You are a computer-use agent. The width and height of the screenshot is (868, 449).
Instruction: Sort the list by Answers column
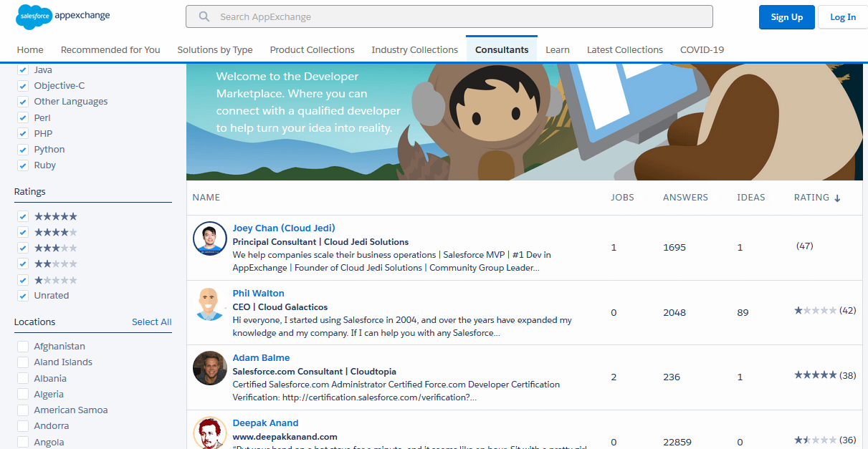click(685, 198)
